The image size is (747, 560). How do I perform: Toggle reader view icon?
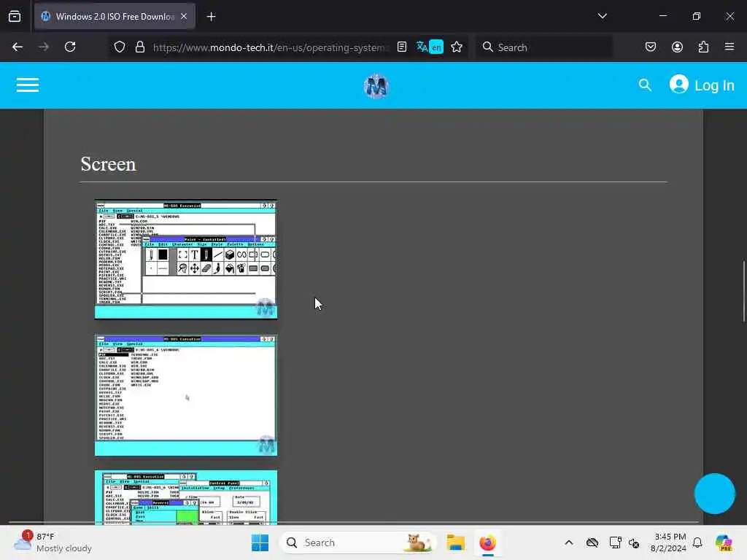pyautogui.click(x=402, y=47)
